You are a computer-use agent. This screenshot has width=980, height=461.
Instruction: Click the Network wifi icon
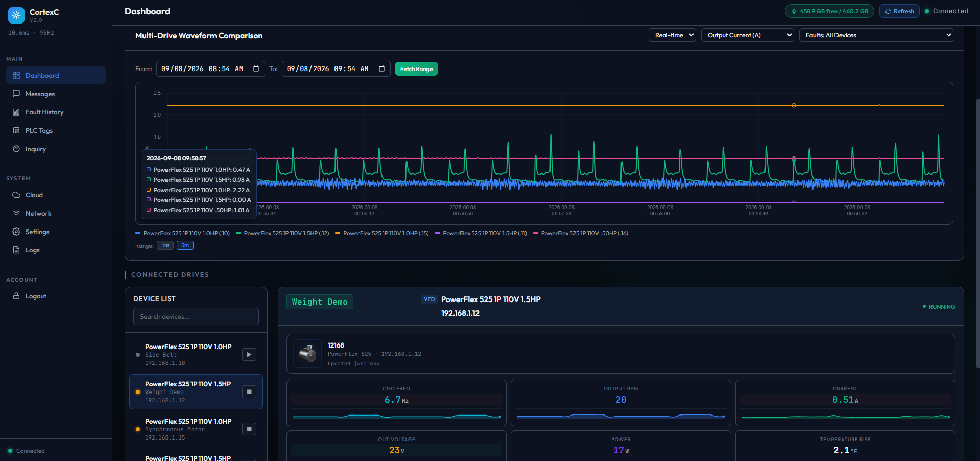[16, 213]
